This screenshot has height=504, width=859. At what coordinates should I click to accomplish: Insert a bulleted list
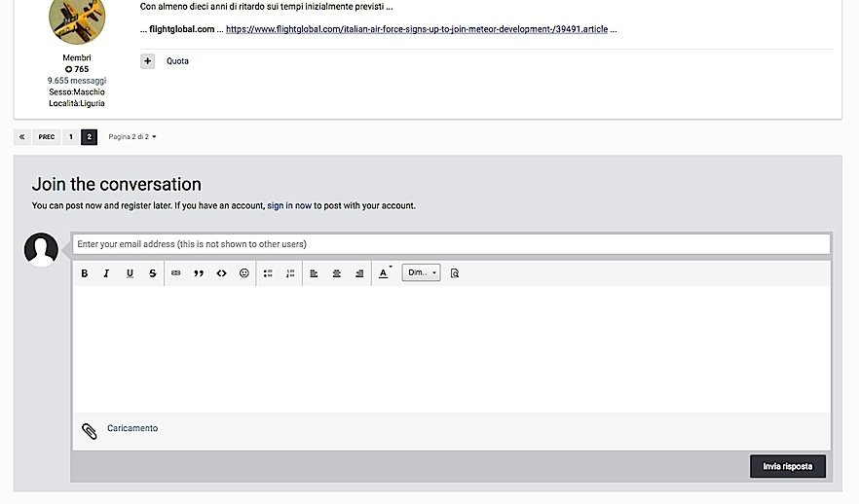(x=268, y=273)
